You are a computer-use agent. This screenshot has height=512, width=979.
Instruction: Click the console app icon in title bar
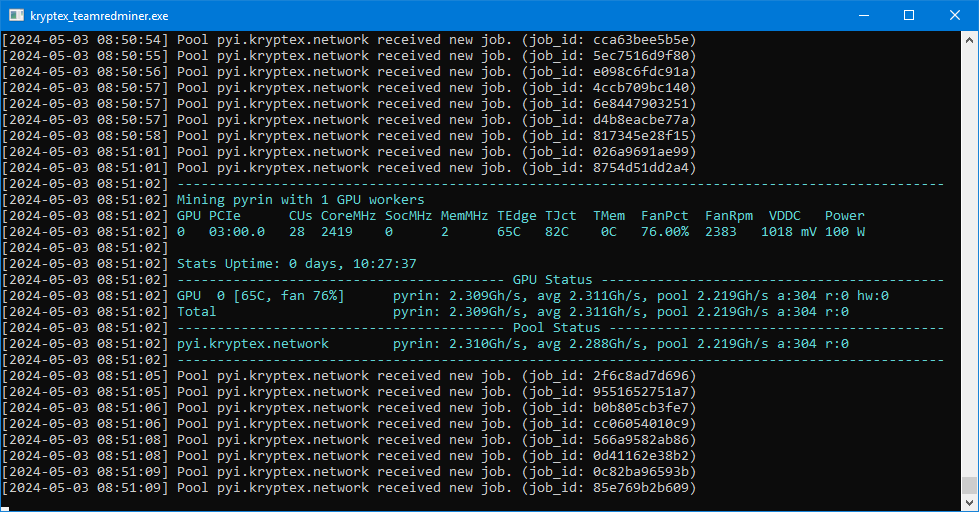pyautogui.click(x=15, y=15)
